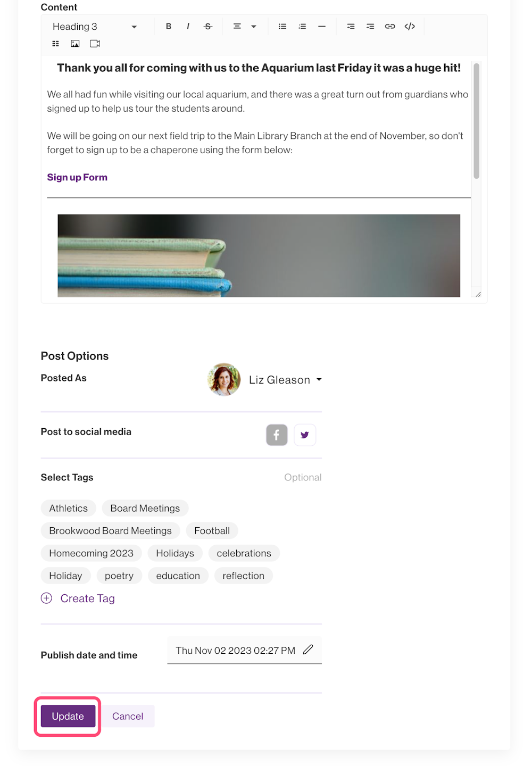
Task: Select the Athletics tag
Action: [x=68, y=509]
